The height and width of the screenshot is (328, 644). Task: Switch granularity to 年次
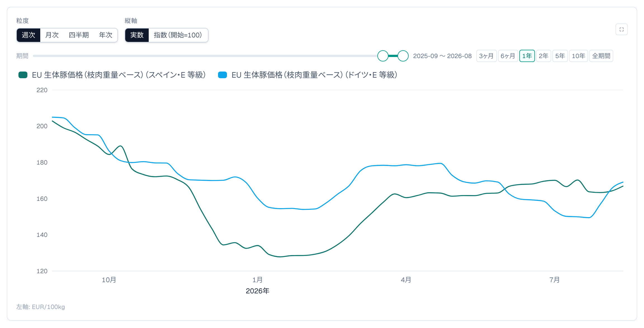click(x=106, y=35)
